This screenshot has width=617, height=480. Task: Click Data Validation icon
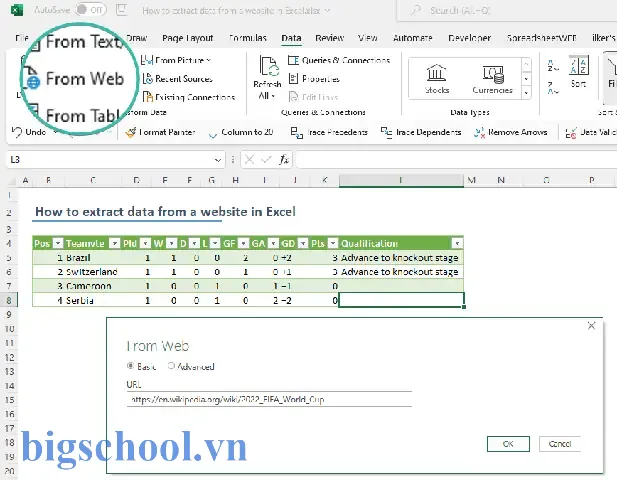[x=571, y=133]
